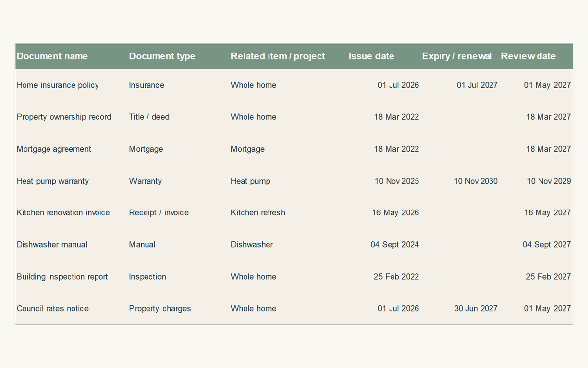
Task: Select the Kitchen renovation invoice cell
Action: [x=63, y=212]
